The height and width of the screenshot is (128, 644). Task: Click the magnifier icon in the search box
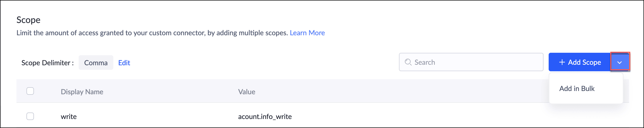[x=408, y=62]
